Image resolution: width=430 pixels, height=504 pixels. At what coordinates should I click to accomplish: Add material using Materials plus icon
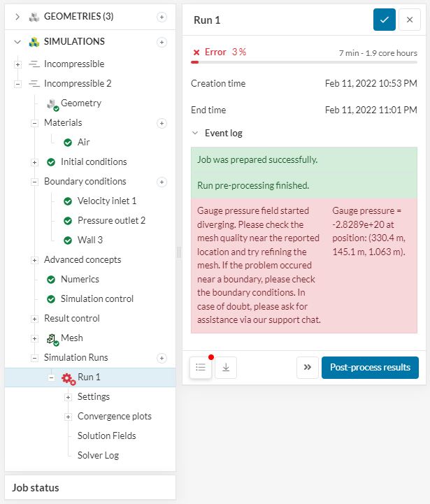(162, 123)
